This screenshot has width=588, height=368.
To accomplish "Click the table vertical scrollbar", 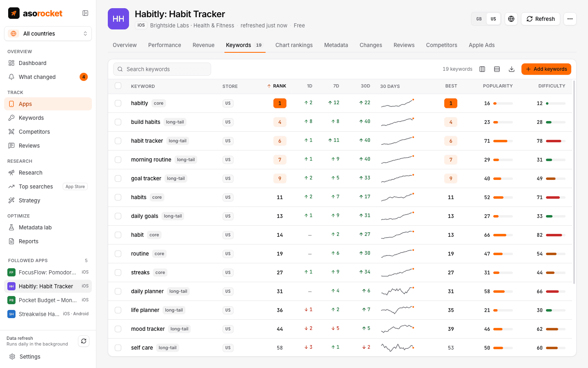I will (574, 182).
